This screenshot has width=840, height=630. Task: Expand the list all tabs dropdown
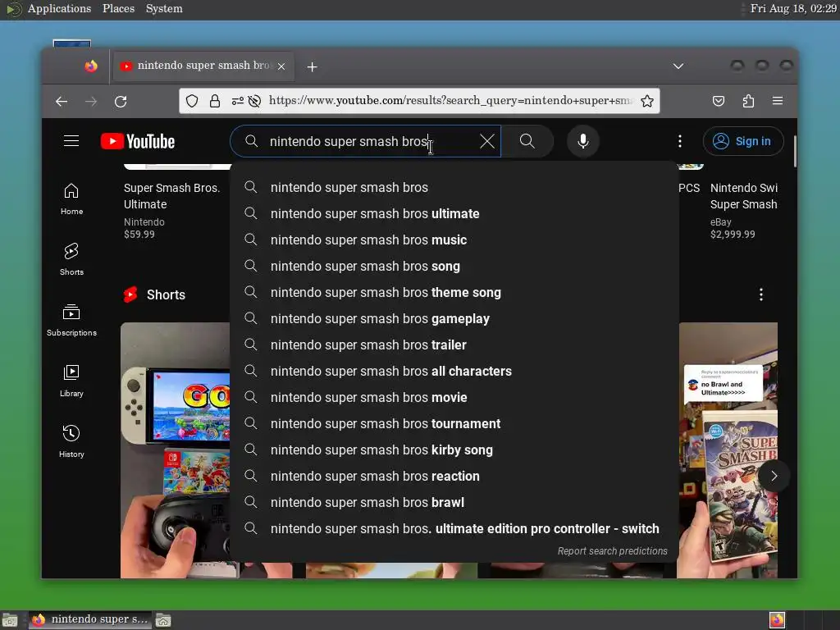pyautogui.click(x=678, y=66)
